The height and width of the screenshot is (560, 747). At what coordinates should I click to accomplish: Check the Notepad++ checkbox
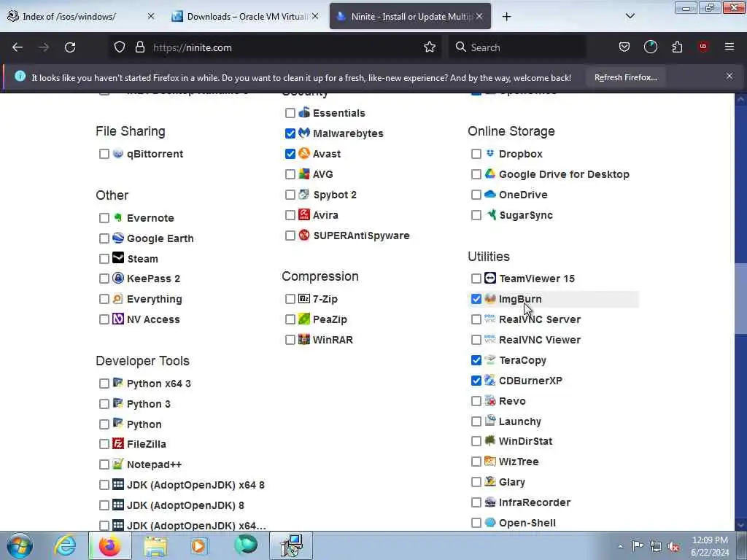[104, 464]
